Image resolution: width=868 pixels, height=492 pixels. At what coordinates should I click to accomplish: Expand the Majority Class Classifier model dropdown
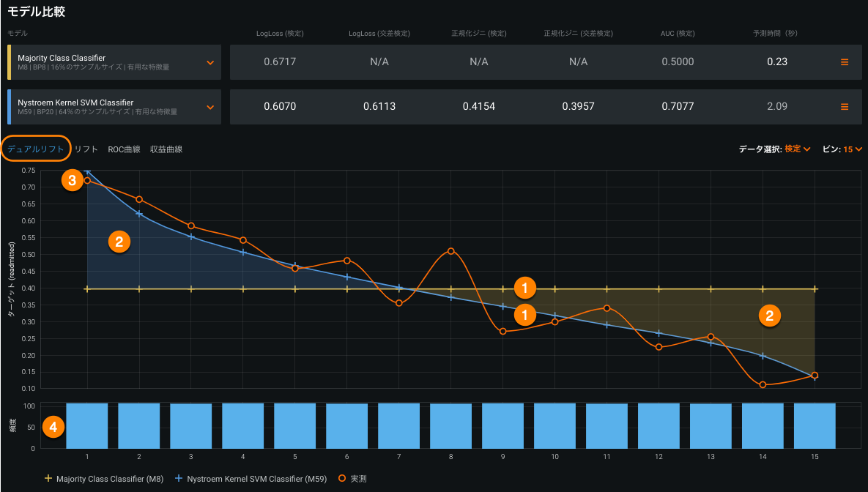[210, 62]
